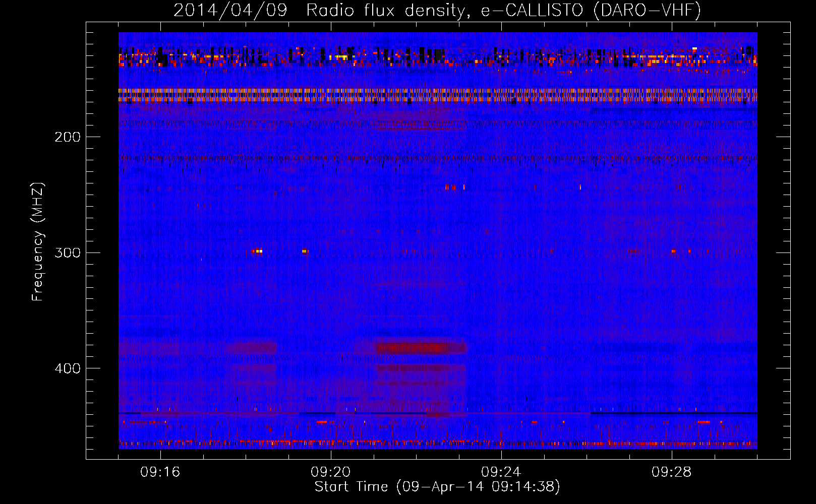This screenshot has width=816, height=504.
Task: Click the 400 frequency tick label
Action: point(67,368)
